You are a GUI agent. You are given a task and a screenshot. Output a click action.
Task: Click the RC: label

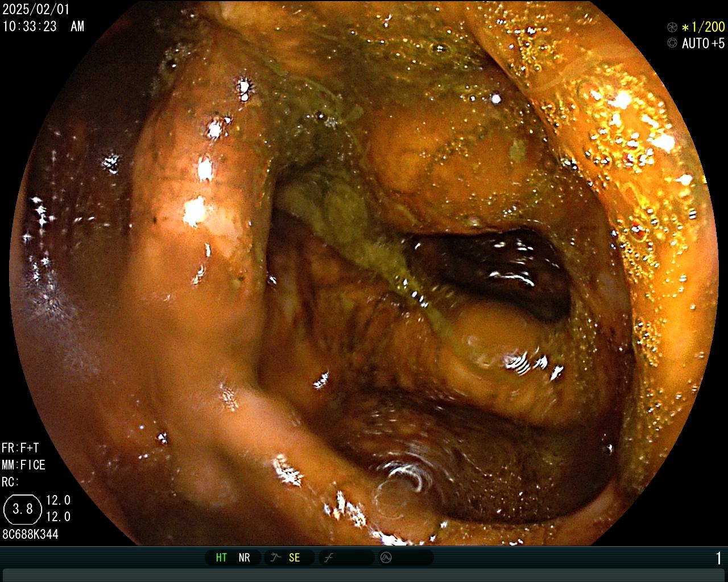tap(10, 482)
